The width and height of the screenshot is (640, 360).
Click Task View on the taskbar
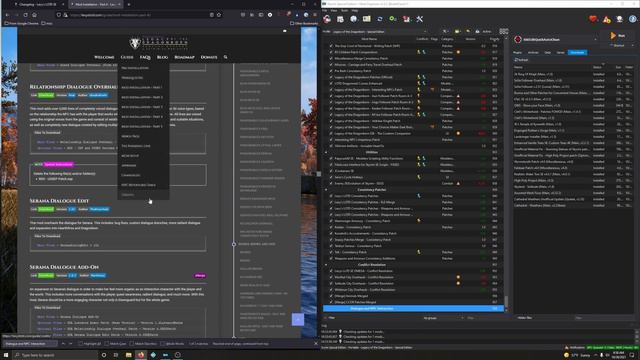pos(116,355)
